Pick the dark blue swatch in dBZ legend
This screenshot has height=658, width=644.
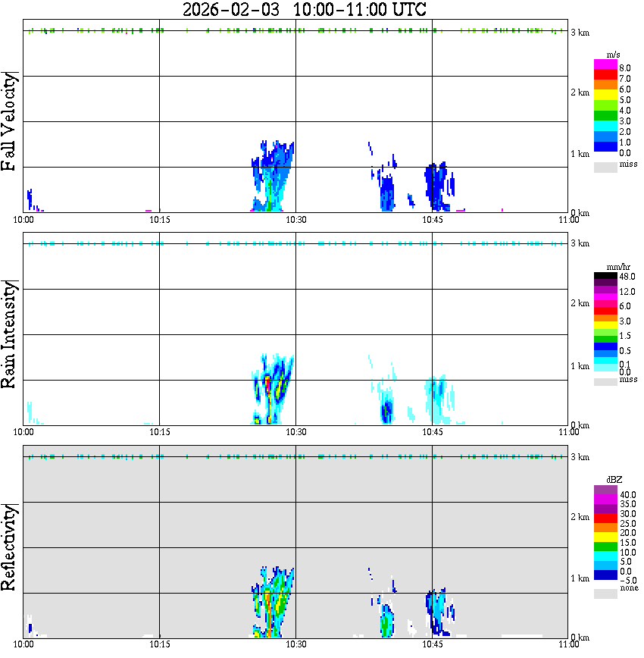(x=605, y=575)
